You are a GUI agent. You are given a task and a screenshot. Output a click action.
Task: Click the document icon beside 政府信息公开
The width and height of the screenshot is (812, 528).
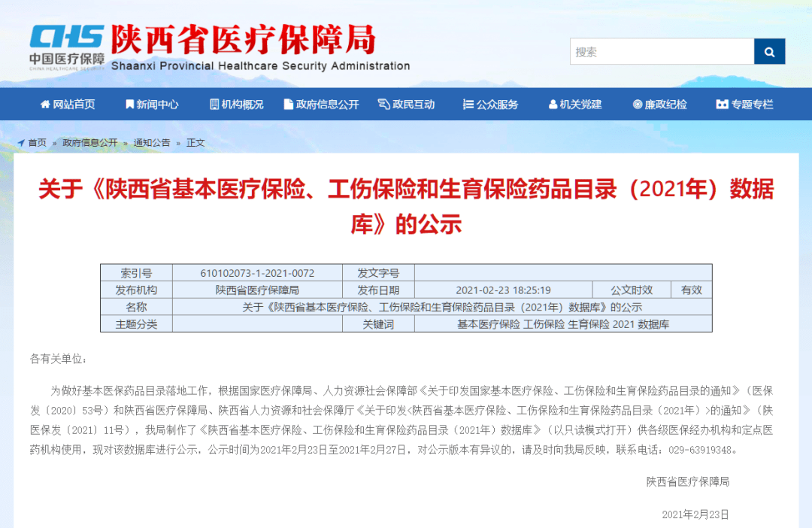point(288,105)
